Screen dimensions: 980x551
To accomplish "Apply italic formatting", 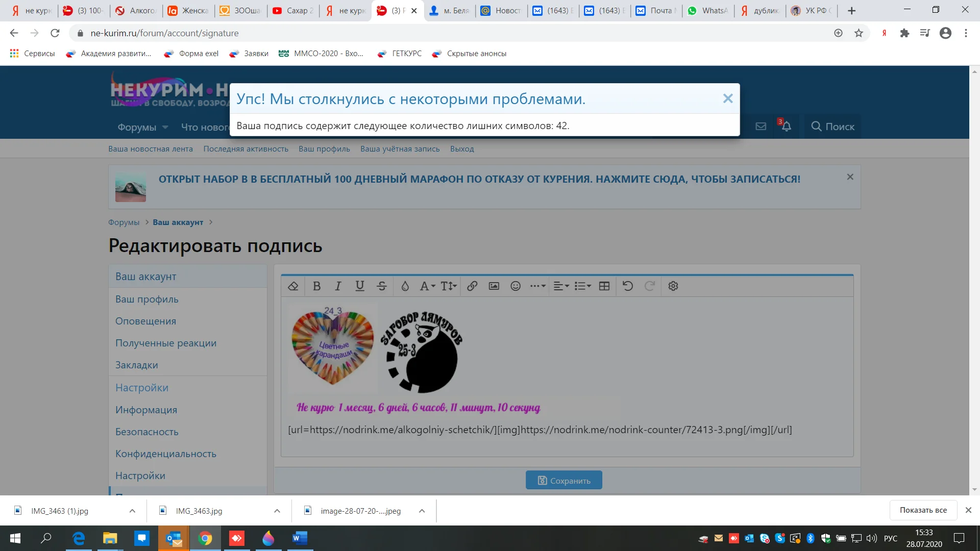I will tap(338, 286).
